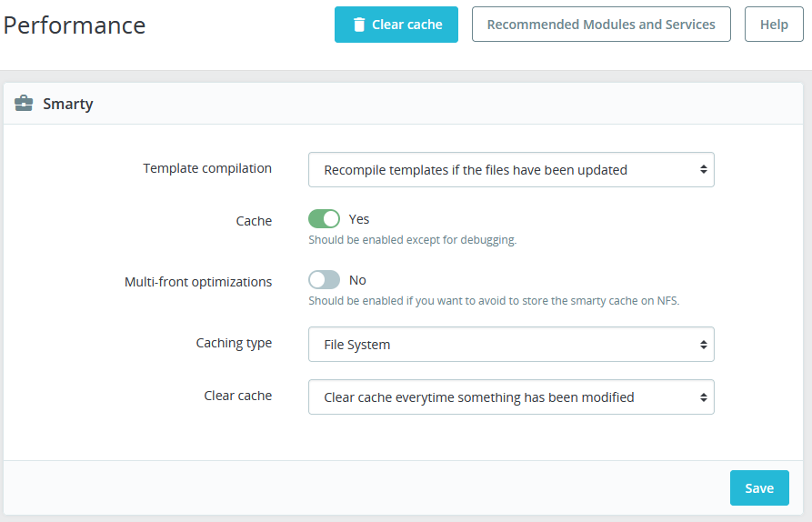The height and width of the screenshot is (522, 812).
Task: Open the Template compilation dropdown
Action: [x=511, y=169]
